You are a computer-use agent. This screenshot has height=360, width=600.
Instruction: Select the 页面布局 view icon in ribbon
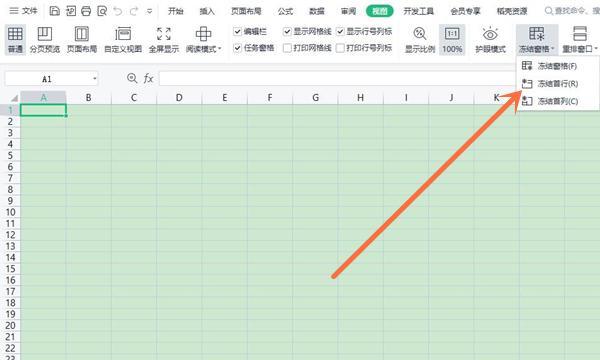coord(82,39)
